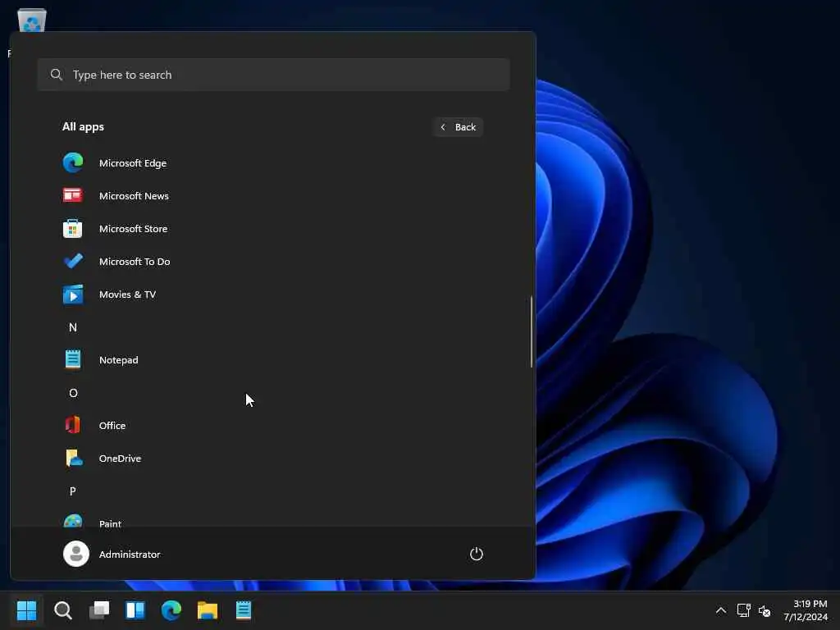Jump via the N letter header
Image resolution: width=840 pixels, height=630 pixels.
[x=73, y=327]
